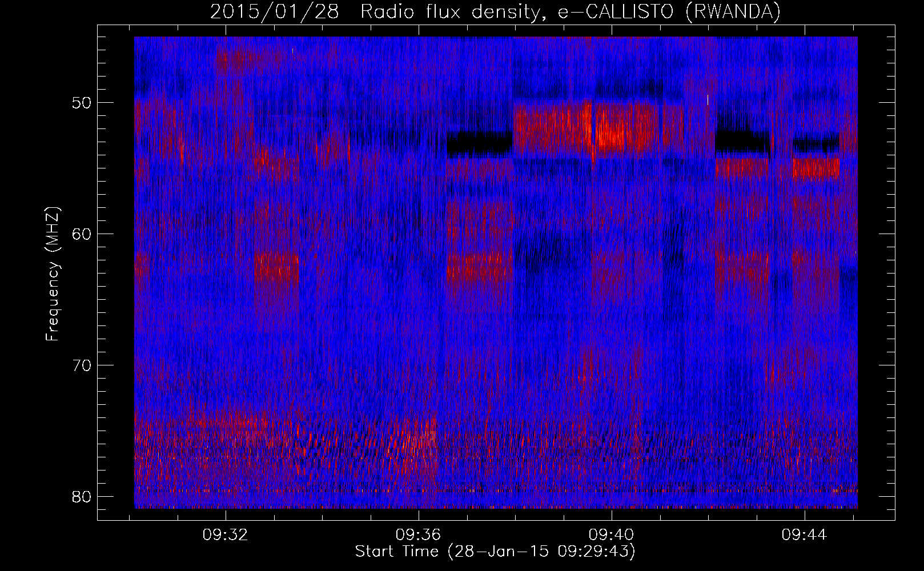Click the frequency tick label "60"
This screenshot has width=924, height=571.
82,235
